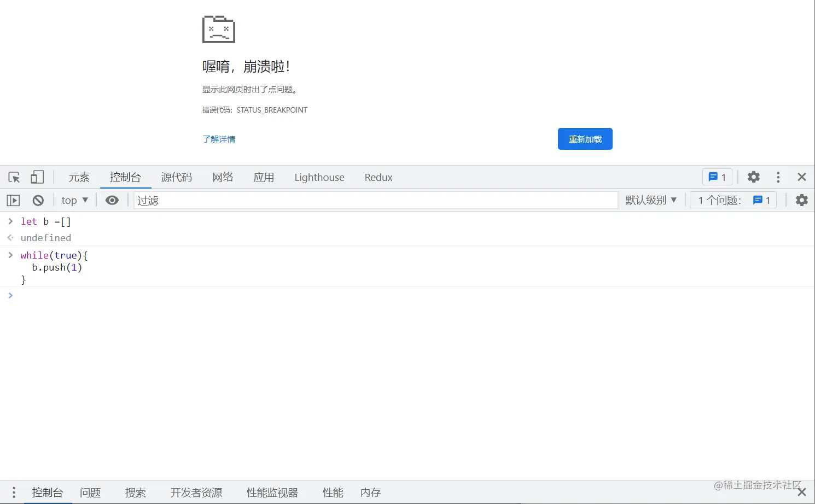Viewport: 815px width, 504px height.
Task: Open the DevTools settings gear in tab bar
Action: (x=754, y=177)
